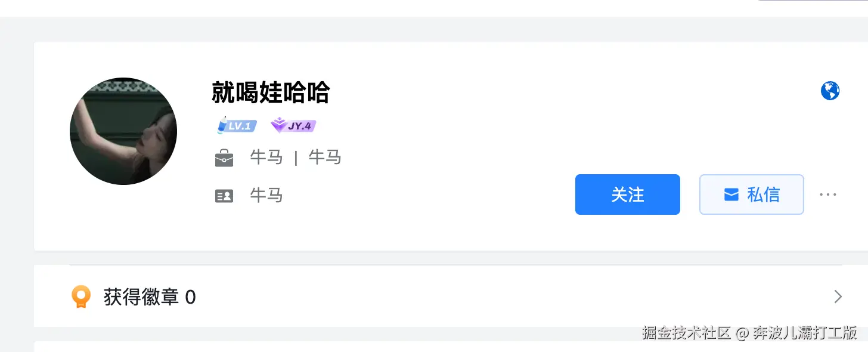Click the briefcase occupation icon
Image resolution: width=868 pixels, height=352 pixels.
(224, 158)
